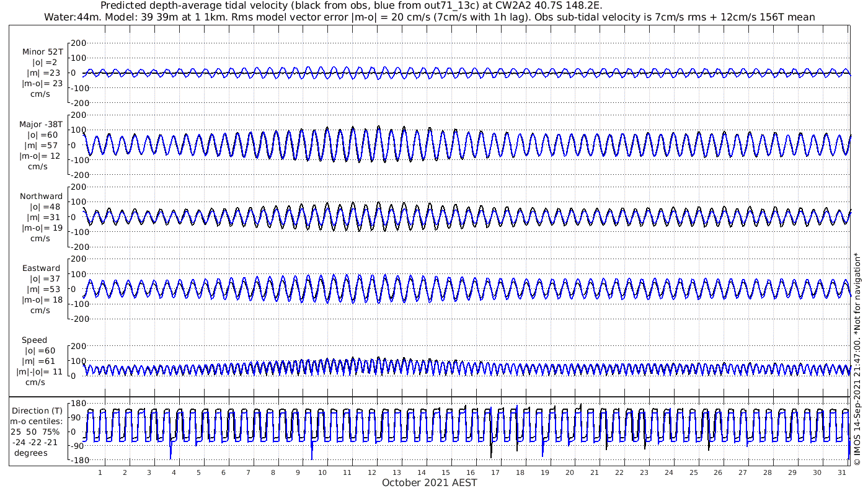868x496 pixels.
Task: Click the 'Northward' panel label
Action: pyautogui.click(x=42, y=197)
